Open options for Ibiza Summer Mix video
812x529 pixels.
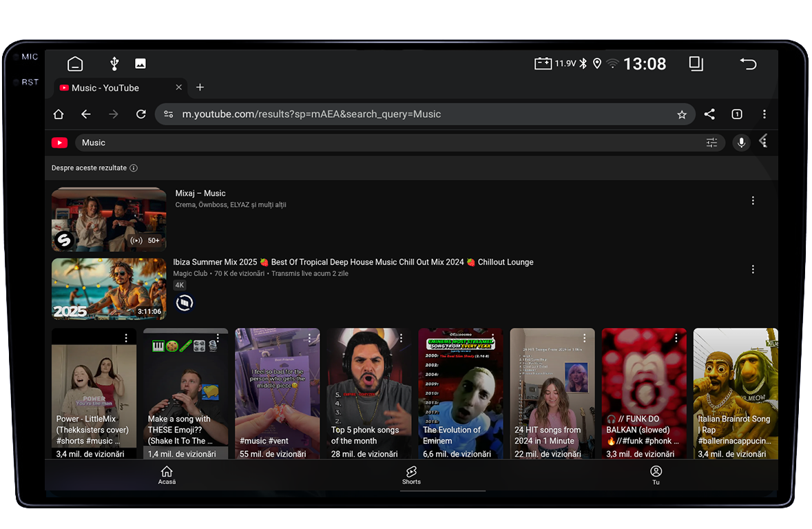753,269
